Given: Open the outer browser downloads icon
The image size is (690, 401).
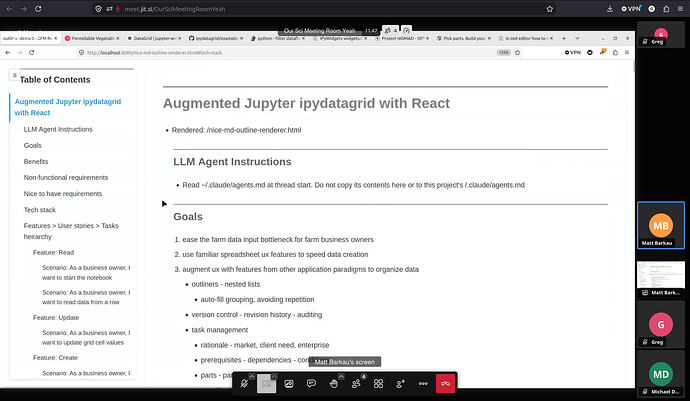Looking at the screenshot, I should tap(610, 9).
